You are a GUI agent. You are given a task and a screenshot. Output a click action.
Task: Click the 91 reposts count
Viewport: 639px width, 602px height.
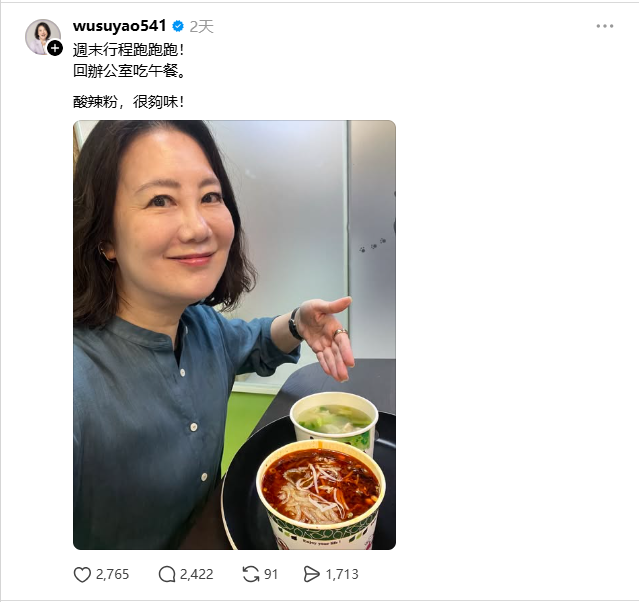point(271,574)
